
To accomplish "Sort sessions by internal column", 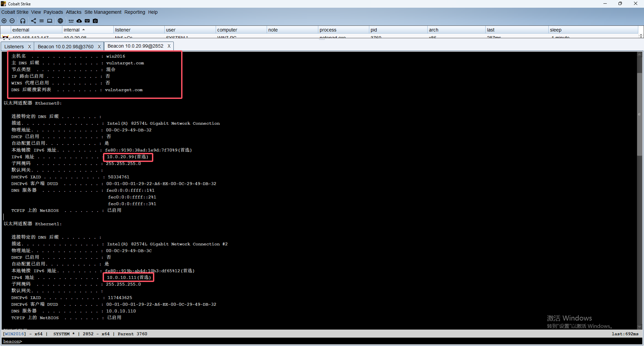I will (x=88, y=30).
